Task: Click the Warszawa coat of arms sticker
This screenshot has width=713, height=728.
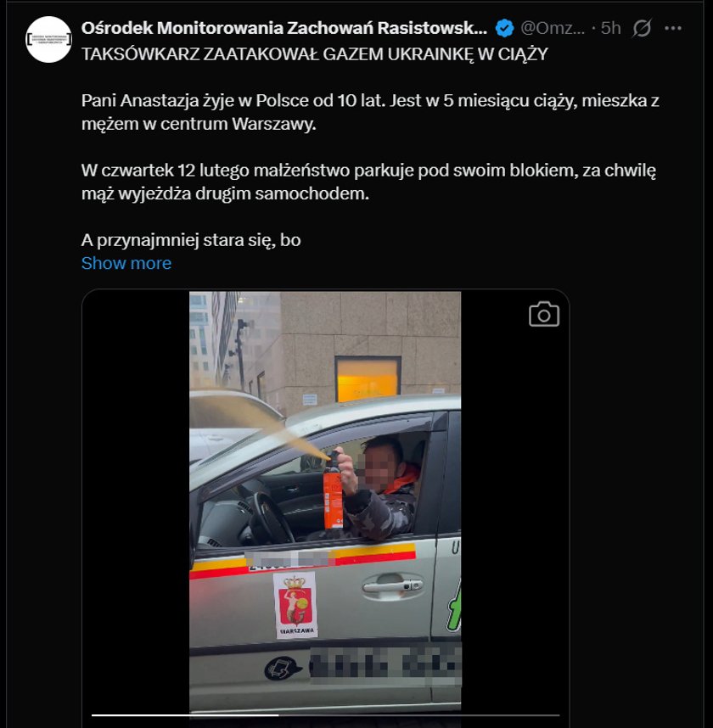Action: [x=295, y=606]
